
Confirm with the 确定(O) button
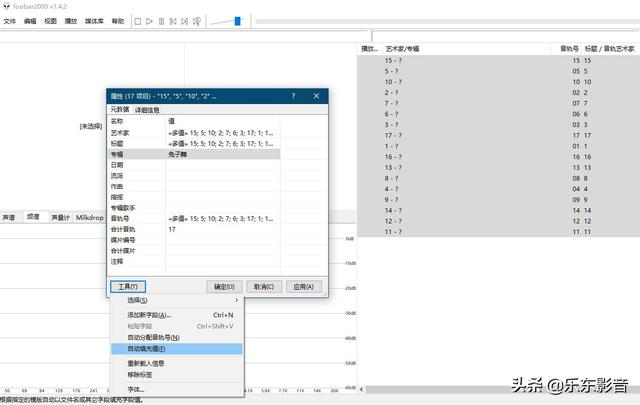(224, 287)
